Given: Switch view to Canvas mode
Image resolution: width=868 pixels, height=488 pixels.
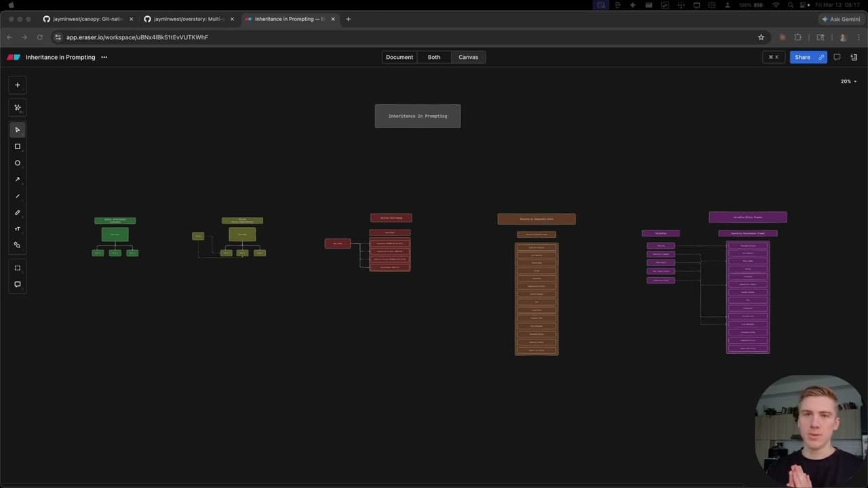Looking at the screenshot, I should pyautogui.click(x=468, y=57).
